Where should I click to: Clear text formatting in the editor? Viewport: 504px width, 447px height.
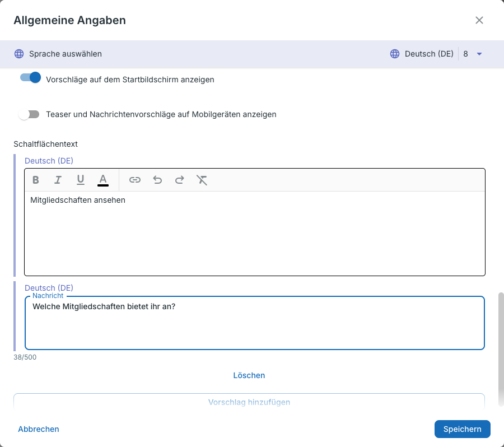(202, 180)
